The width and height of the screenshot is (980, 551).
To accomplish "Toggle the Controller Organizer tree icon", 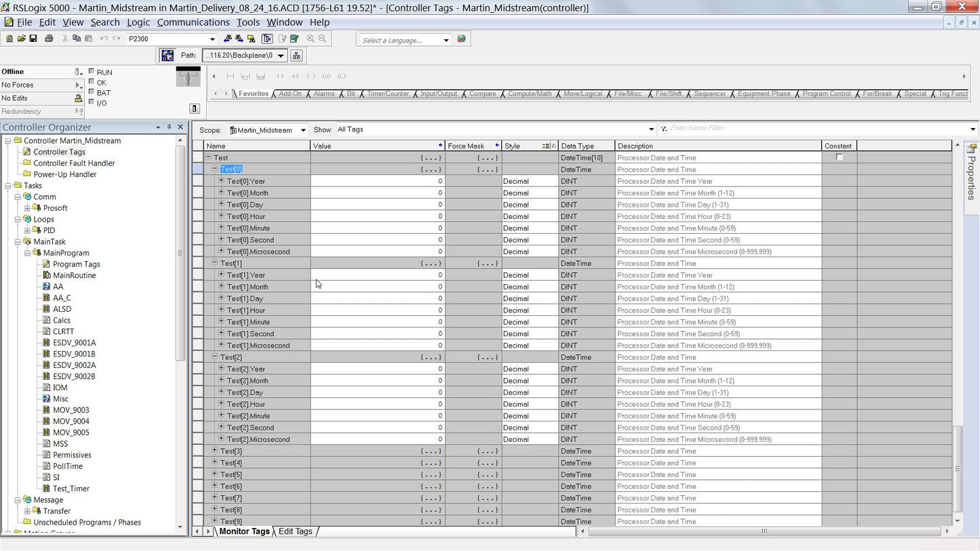I will click(267, 39).
